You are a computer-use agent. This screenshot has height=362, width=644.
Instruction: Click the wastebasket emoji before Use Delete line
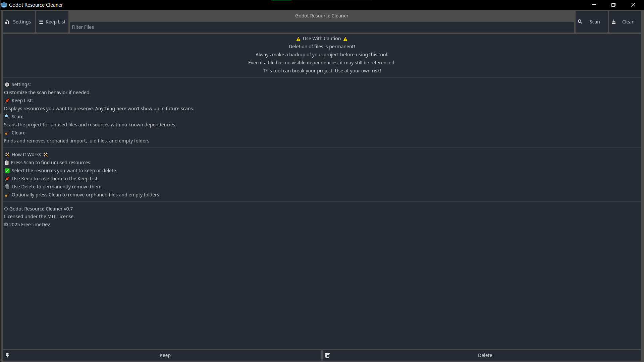point(7,187)
